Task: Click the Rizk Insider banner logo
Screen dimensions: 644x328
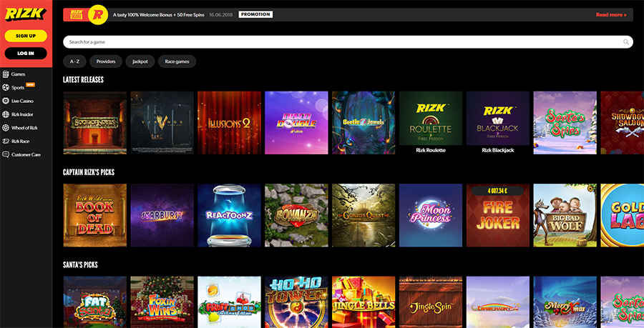Action: (77, 15)
